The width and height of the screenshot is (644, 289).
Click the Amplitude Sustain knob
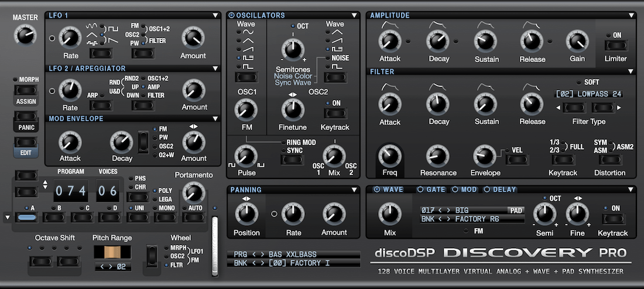(485, 42)
